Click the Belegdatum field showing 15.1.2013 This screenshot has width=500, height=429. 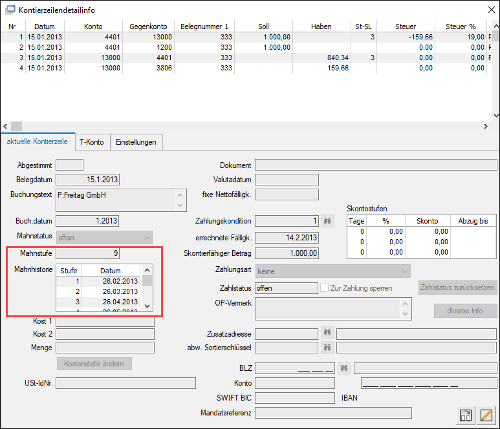(x=88, y=179)
